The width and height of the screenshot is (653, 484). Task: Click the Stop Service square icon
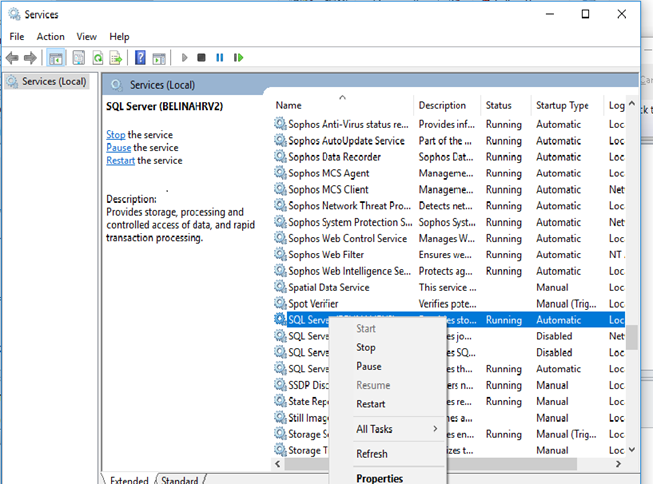pos(201,57)
